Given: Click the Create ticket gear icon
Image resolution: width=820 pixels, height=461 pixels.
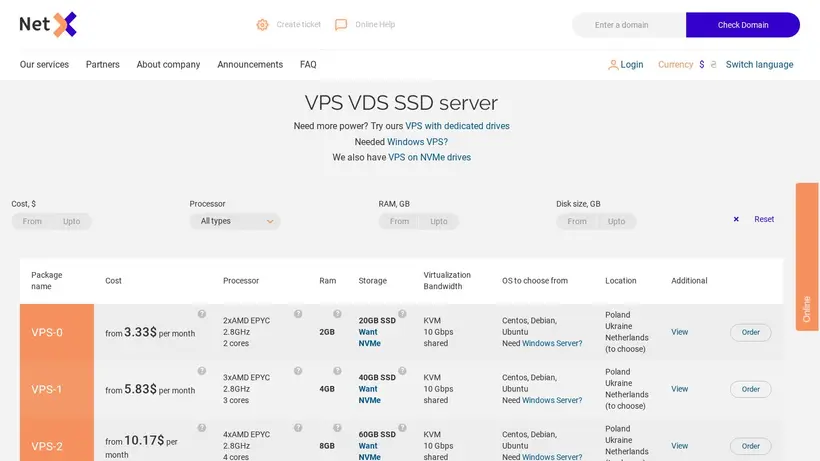Looking at the screenshot, I should coord(262,25).
